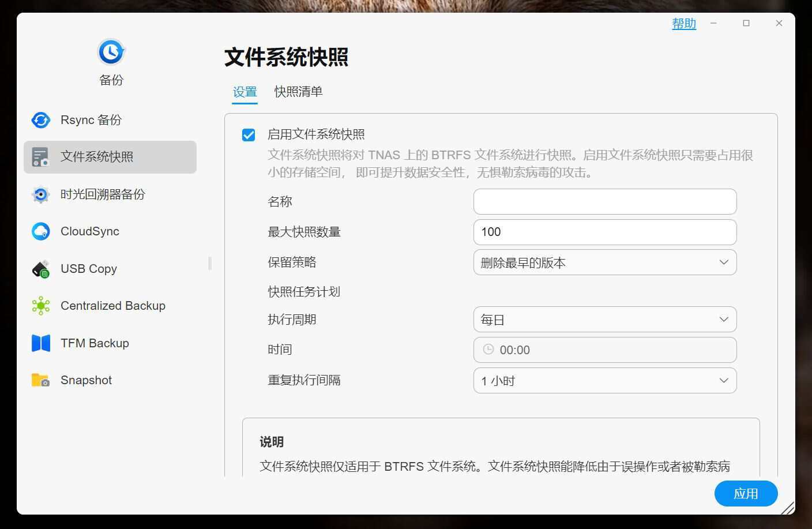Select Snapshot menu entry
Viewport: 812px width, 529px height.
coord(110,380)
